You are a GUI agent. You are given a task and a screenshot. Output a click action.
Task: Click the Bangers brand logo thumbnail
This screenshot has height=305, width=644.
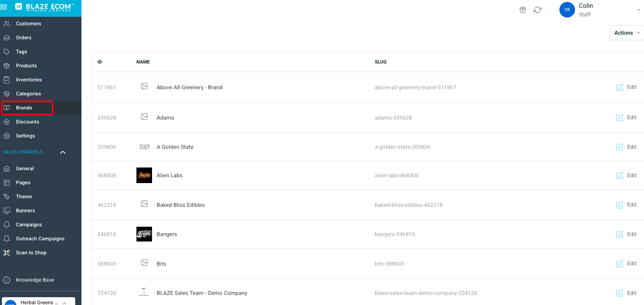point(144,234)
